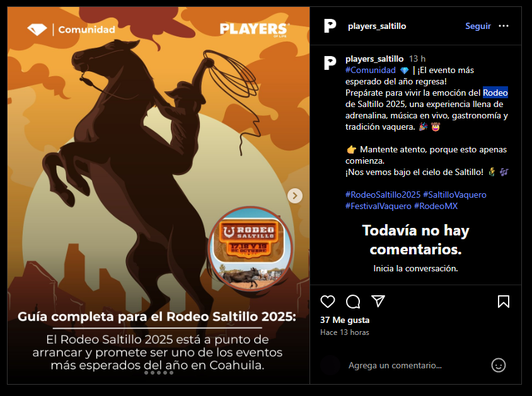Open the #FestivalVaquero hashtag
532x396 pixels.
(378, 206)
